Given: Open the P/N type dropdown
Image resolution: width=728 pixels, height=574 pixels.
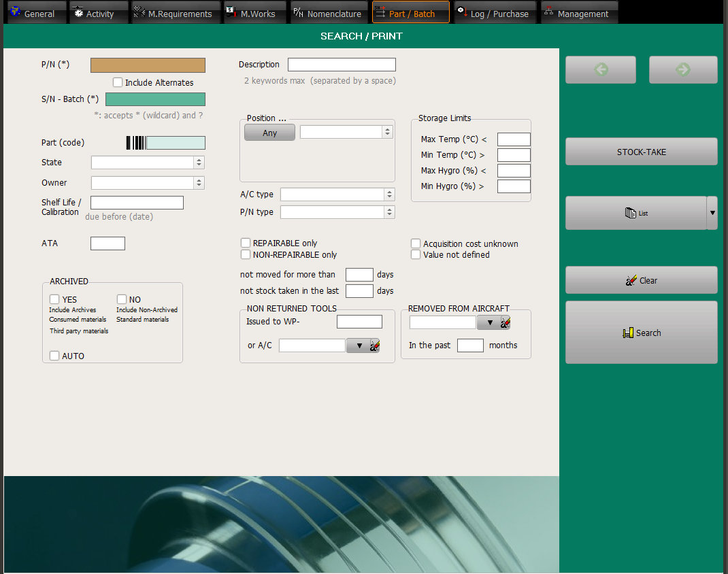Looking at the screenshot, I should tap(390, 212).
